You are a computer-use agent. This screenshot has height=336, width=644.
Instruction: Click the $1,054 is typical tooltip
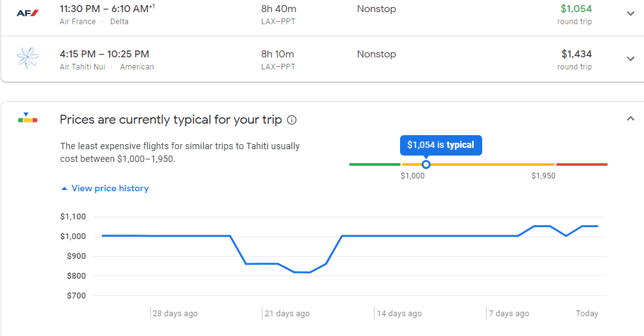(x=441, y=145)
